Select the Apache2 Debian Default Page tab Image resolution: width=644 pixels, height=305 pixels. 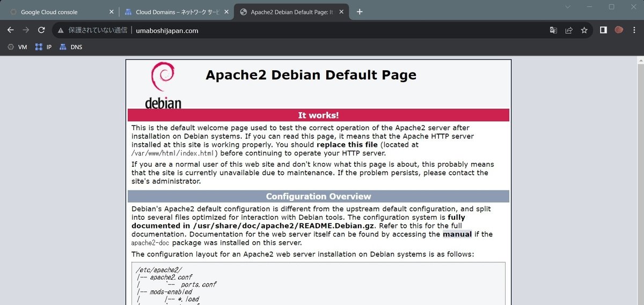click(x=292, y=12)
